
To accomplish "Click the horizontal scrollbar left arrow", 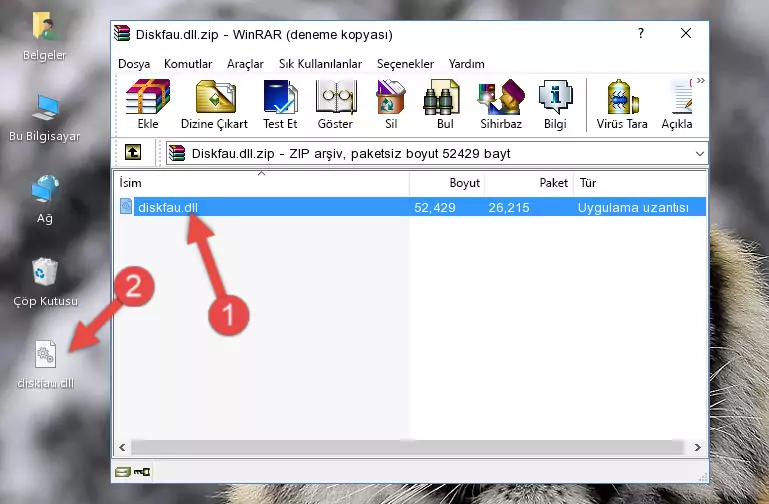I will click(122, 447).
